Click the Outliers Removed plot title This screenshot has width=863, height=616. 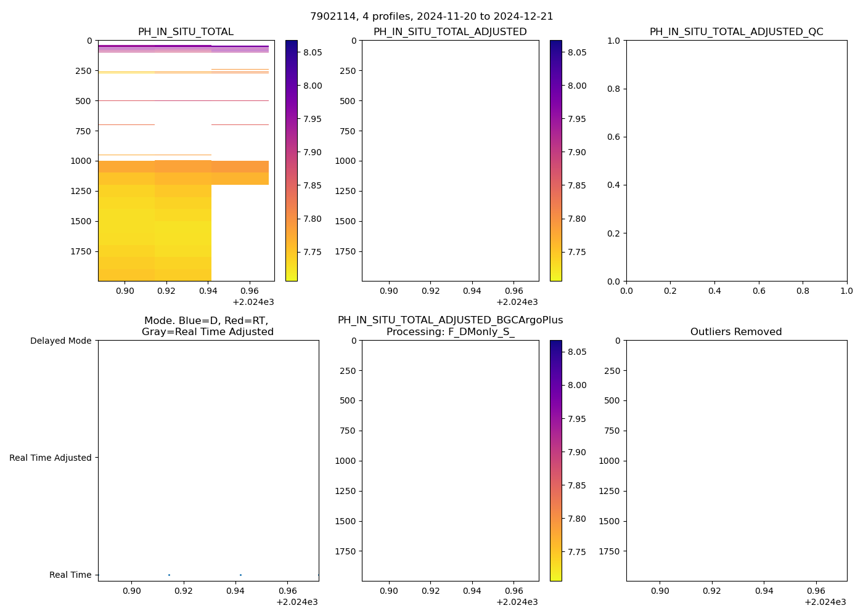click(x=736, y=332)
